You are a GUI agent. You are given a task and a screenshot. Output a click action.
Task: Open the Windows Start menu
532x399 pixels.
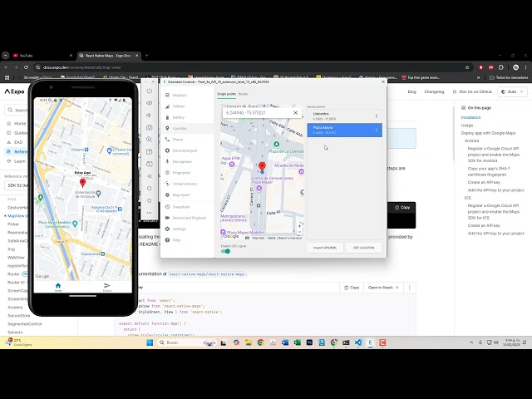pyautogui.click(x=150, y=342)
